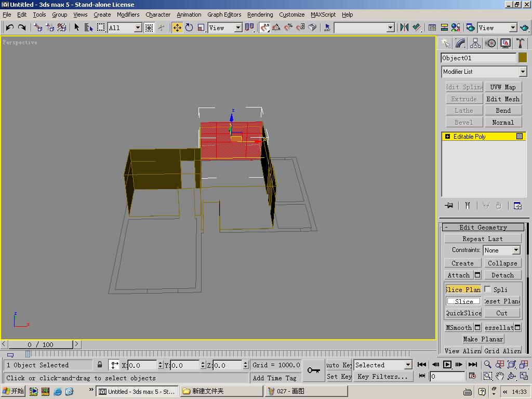Switch to the Utilities hammer panel
Screen dimensions: 532x399
coord(520,44)
